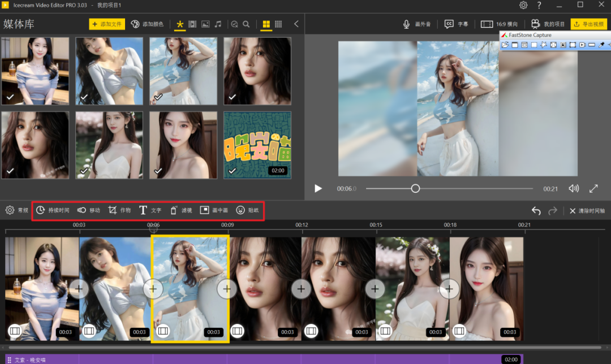Toggle checkmark on close-up face thumbnail in top row
Viewport: 611px width, 364px height.
[x=233, y=97]
